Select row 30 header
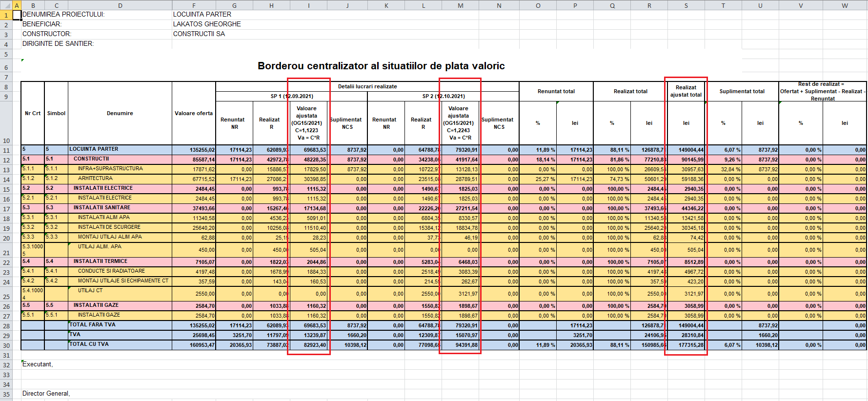The height and width of the screenshot is (401, 868). tap(6, 345)
